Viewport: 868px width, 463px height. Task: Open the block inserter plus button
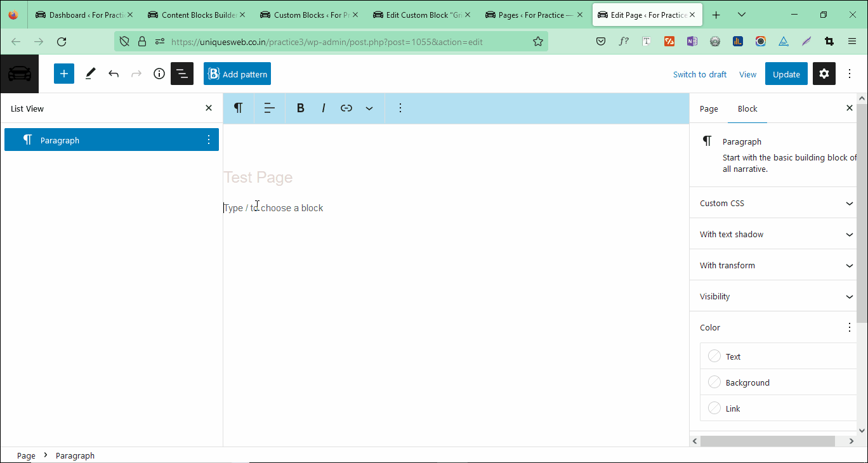pyautogui.click(x=64, y=74)
